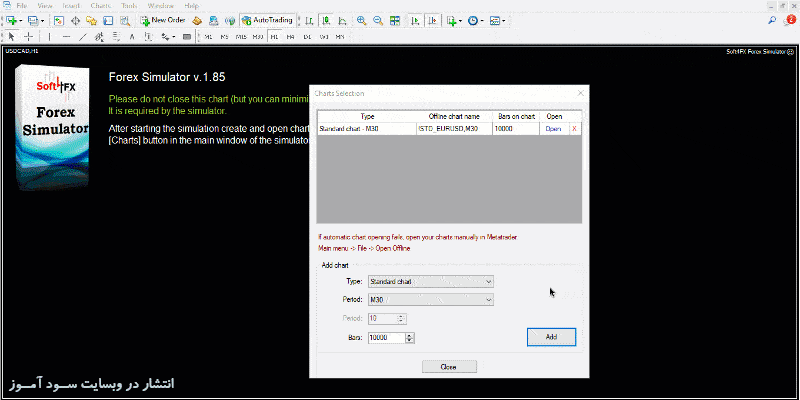The width and height of the screenshot is (800, 400).
Task: Toggle the AutoTrading button
Action: (x=267, y=20)
